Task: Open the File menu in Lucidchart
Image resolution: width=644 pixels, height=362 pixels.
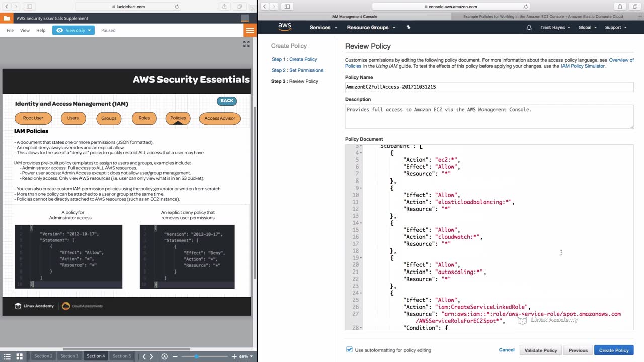Action: (10, 30)
